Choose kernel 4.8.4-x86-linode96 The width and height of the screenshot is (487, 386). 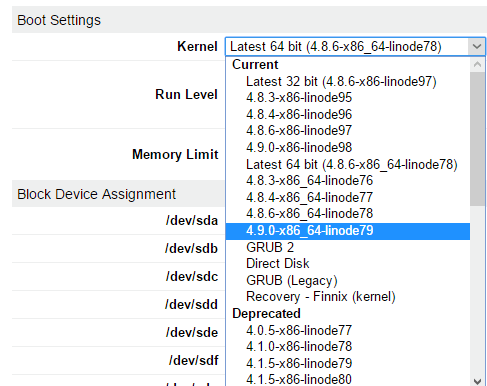[348, 114]
